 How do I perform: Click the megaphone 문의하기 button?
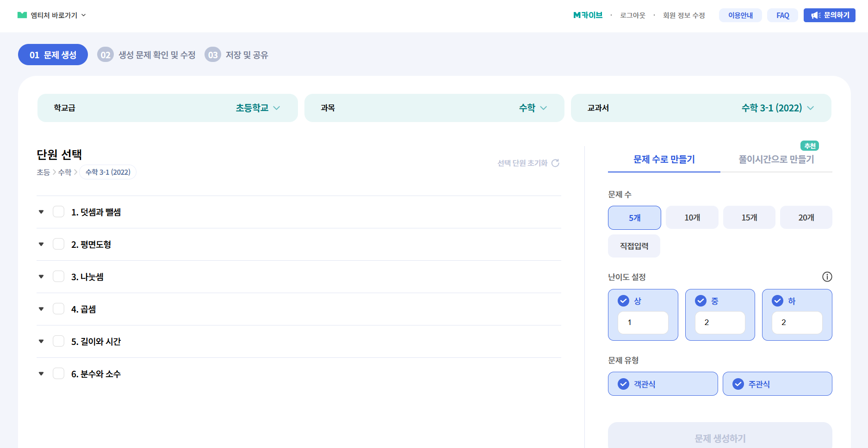point(829,15)
